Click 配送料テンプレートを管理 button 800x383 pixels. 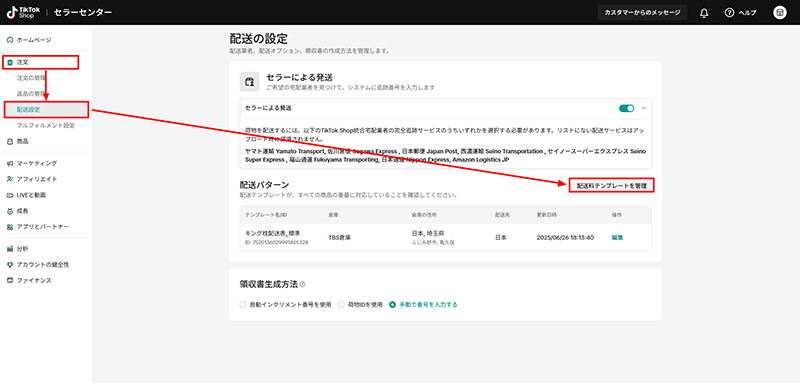[611, 186]
